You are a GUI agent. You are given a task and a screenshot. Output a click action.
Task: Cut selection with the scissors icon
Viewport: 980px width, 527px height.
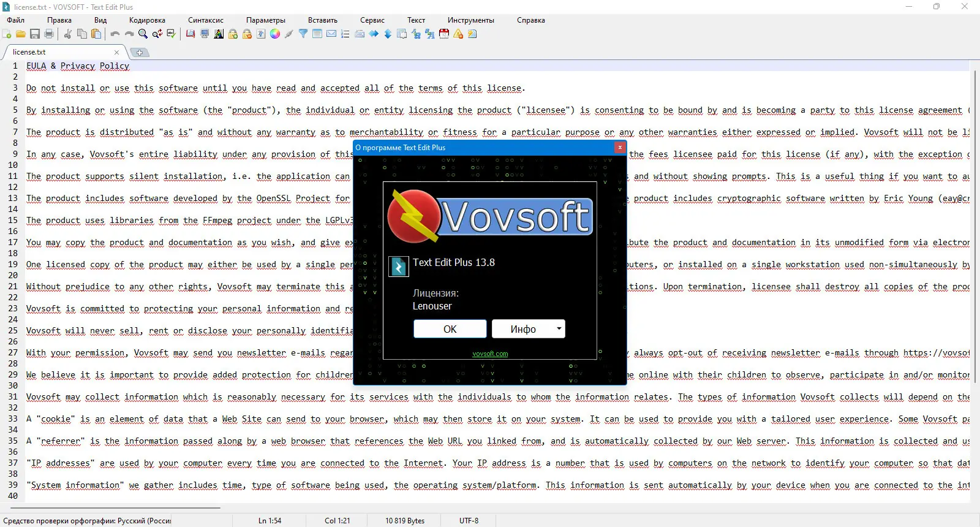coord(68,34)
